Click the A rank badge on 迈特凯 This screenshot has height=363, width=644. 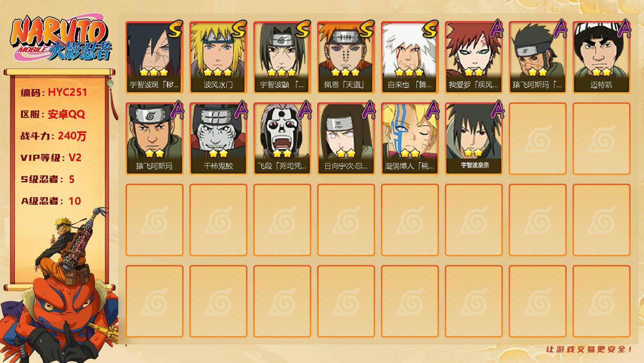tap(624, 29)
